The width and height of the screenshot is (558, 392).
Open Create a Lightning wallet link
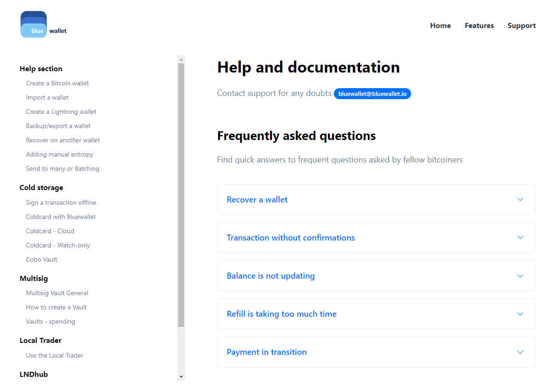coord(61,112)
